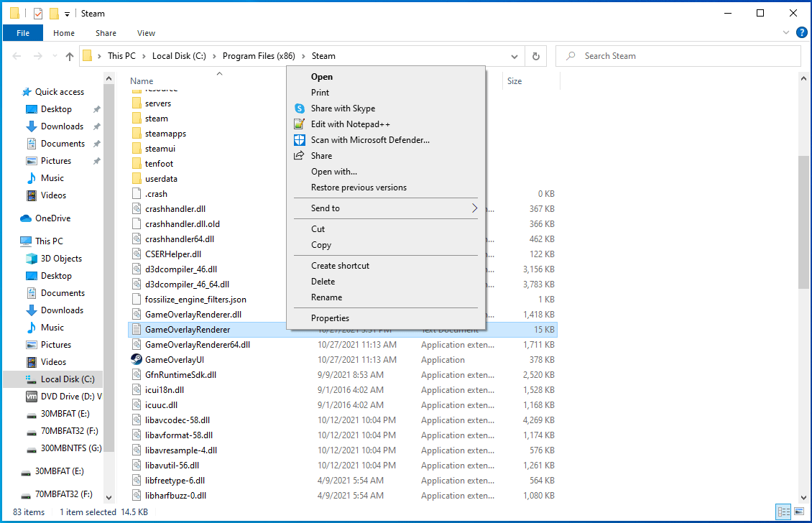Click the File tab button

click(x=23, y=33)
